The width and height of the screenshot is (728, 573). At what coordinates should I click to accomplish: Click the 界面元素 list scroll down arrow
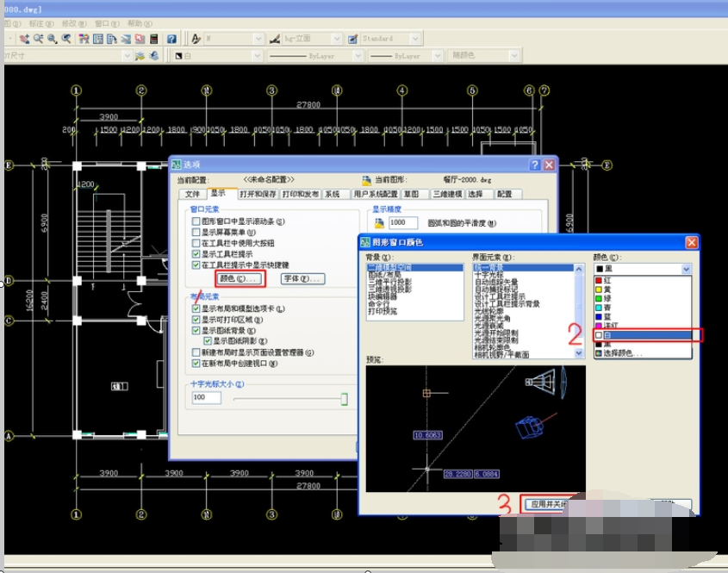[579, 353]
